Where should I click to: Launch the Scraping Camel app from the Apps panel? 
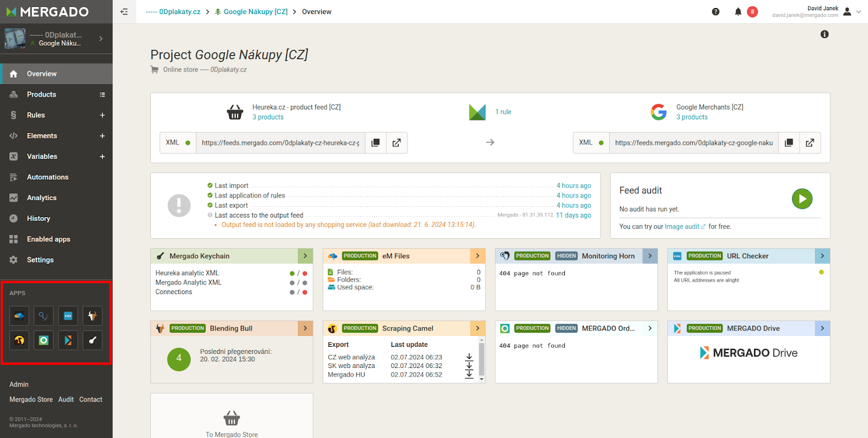click(x=20, y=340)
